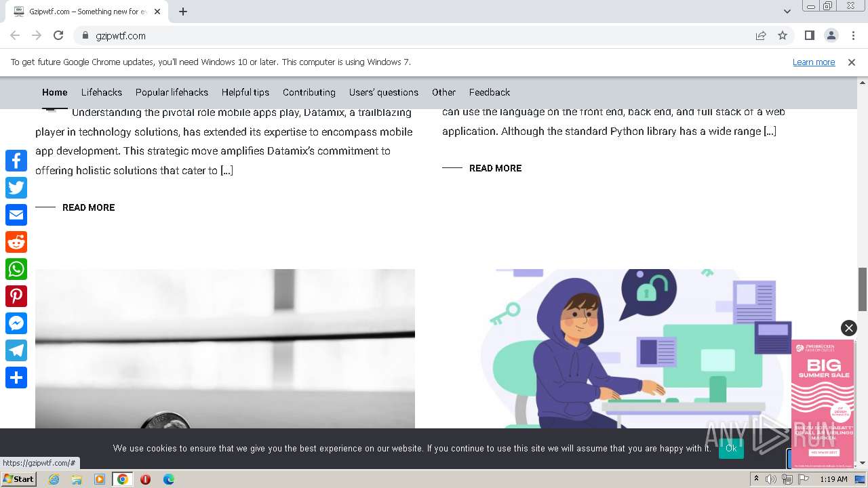Screen dimensions: 868x488
Task: Open the Other menu item
Action: 443,92
